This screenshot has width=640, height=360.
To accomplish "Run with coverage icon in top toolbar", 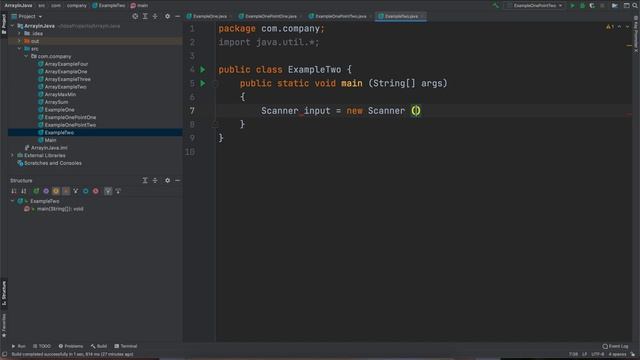I will (x=592, y=5).
